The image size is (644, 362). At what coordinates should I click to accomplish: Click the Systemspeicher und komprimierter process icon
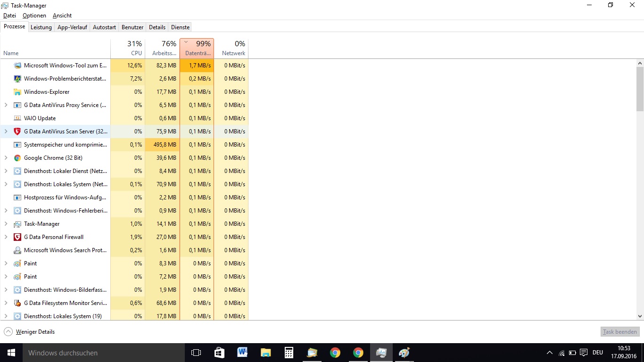17,145
